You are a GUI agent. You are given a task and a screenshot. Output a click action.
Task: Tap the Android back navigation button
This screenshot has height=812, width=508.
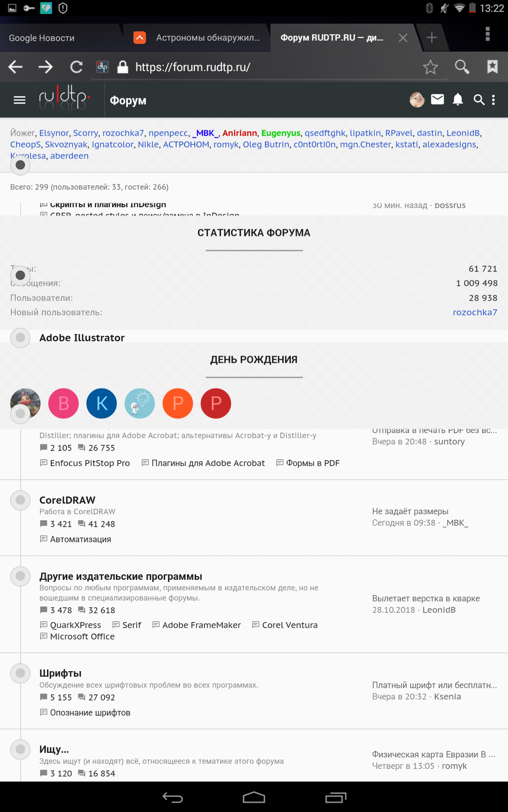tap(173, 797)
